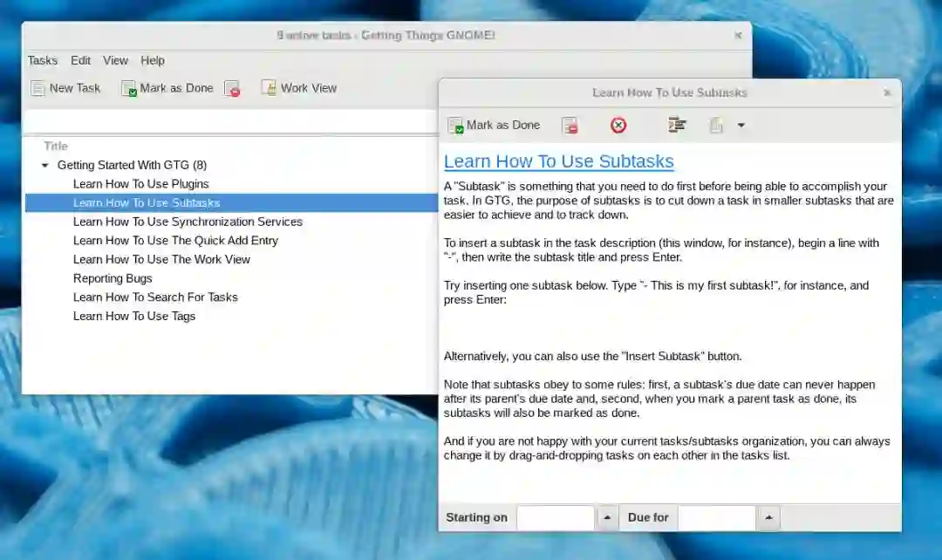Click the Insert Subtask icon

pyautogui.click(x=677, y=125)
